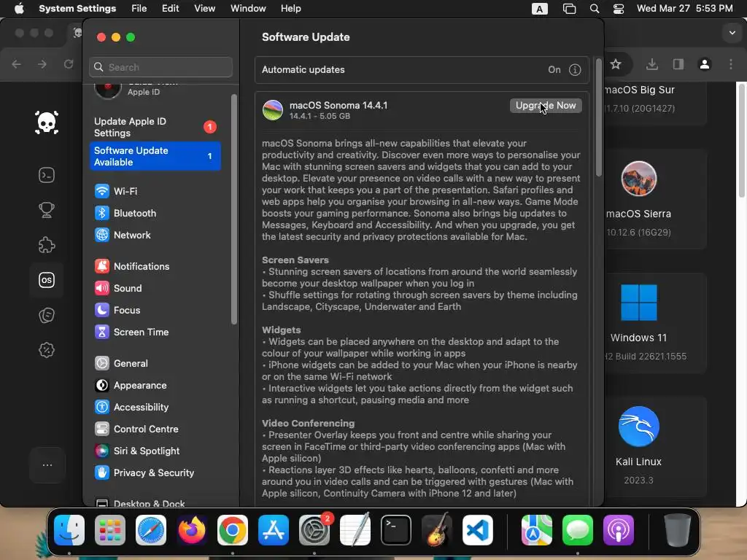Click the date and time in menu bar
The image size is (747, 560).
click(684, 9)
